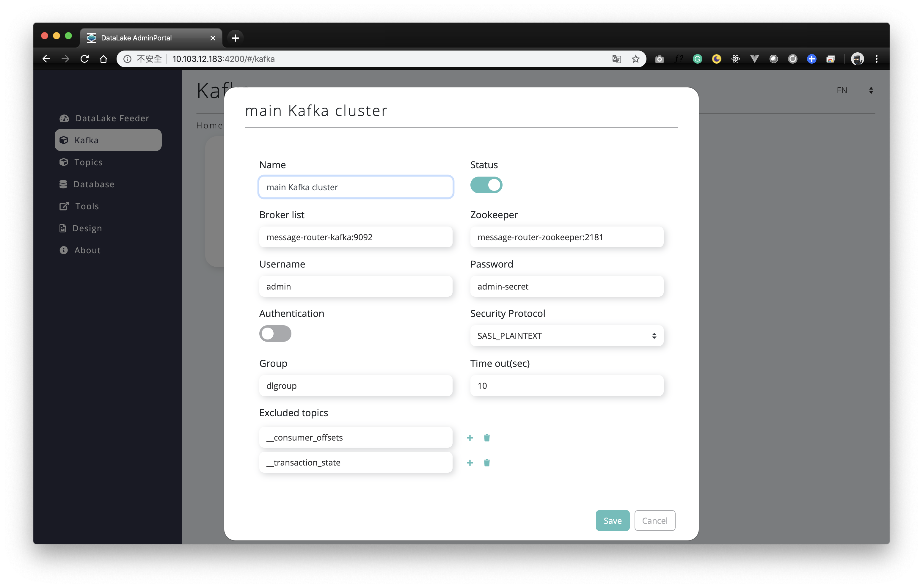The image size is (923, 588).
Task: Click the browser forward arrow
Action: [65, 59]
